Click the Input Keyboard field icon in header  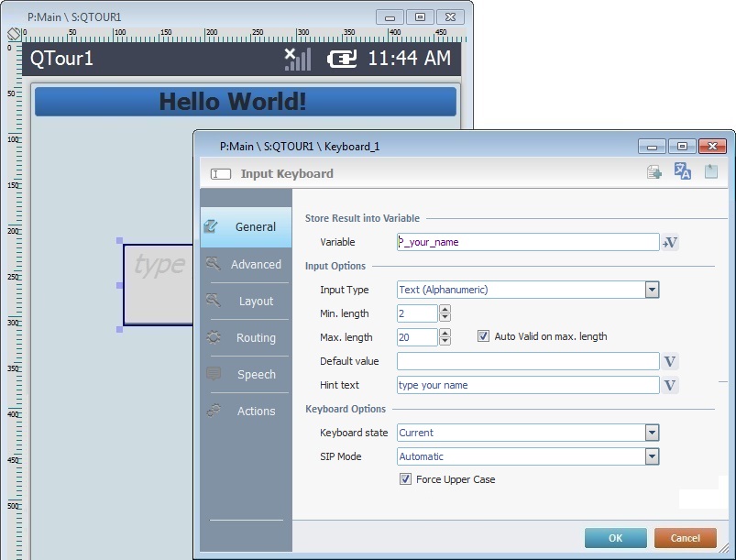point(221,174)
